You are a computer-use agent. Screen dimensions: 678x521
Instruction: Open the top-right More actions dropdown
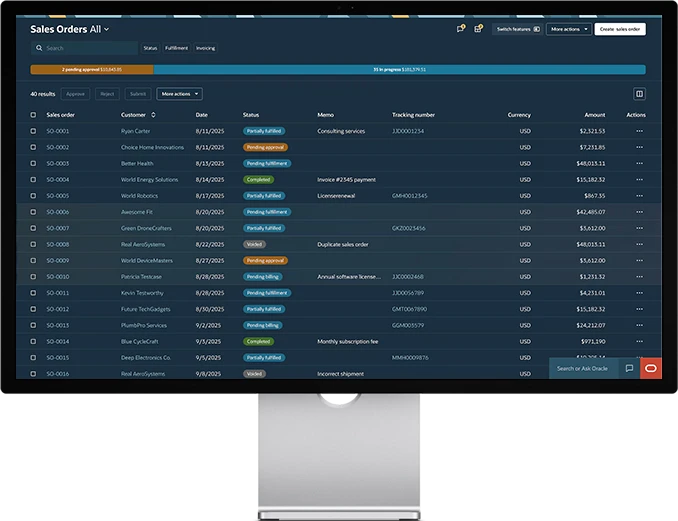pyautogui.click(x=568, y=29)
